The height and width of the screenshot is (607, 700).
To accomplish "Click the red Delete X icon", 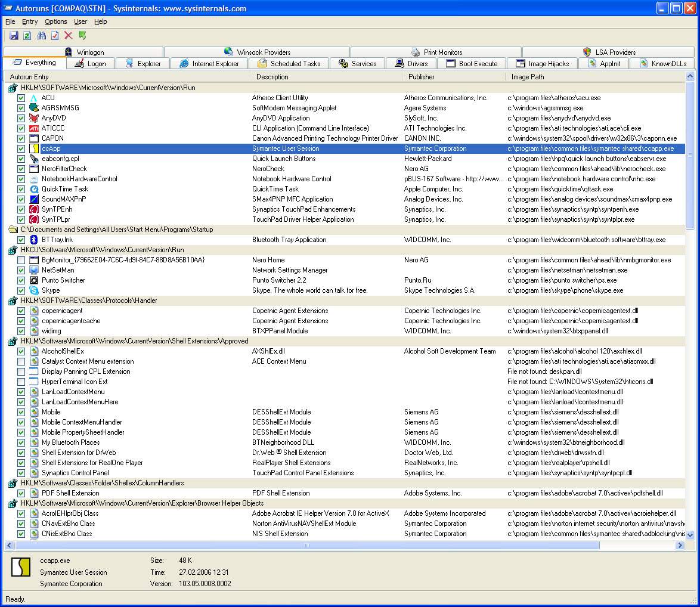I will click(69, 36).
